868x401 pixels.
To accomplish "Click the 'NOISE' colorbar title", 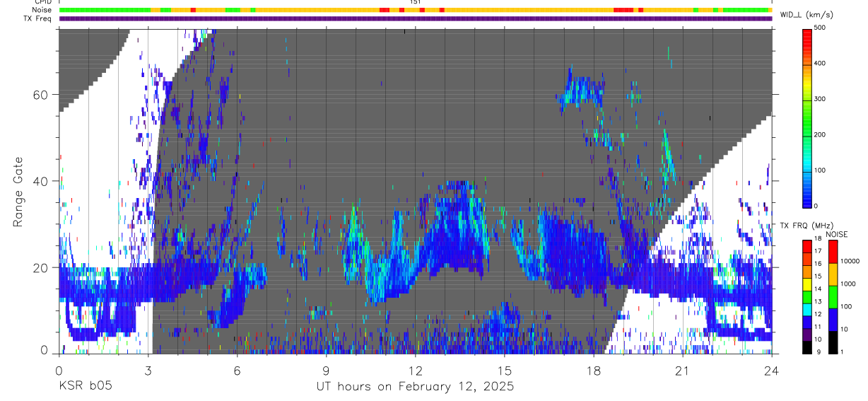I will pos(836,234).
